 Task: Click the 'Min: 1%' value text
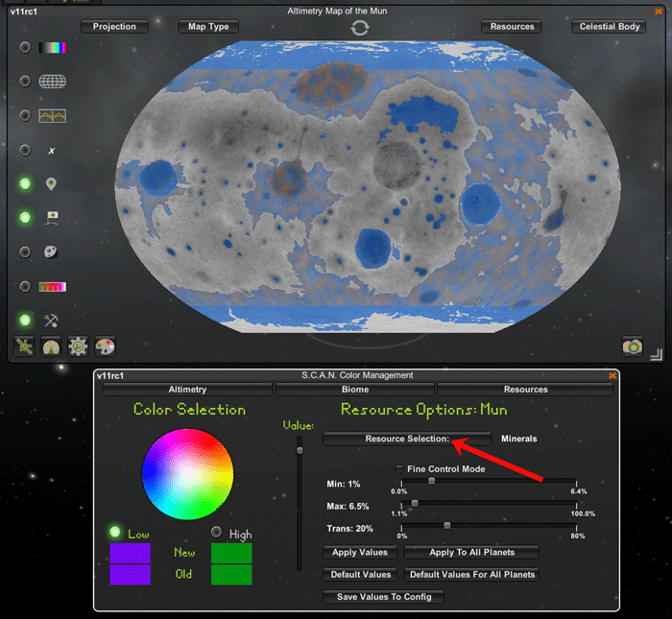344,484
